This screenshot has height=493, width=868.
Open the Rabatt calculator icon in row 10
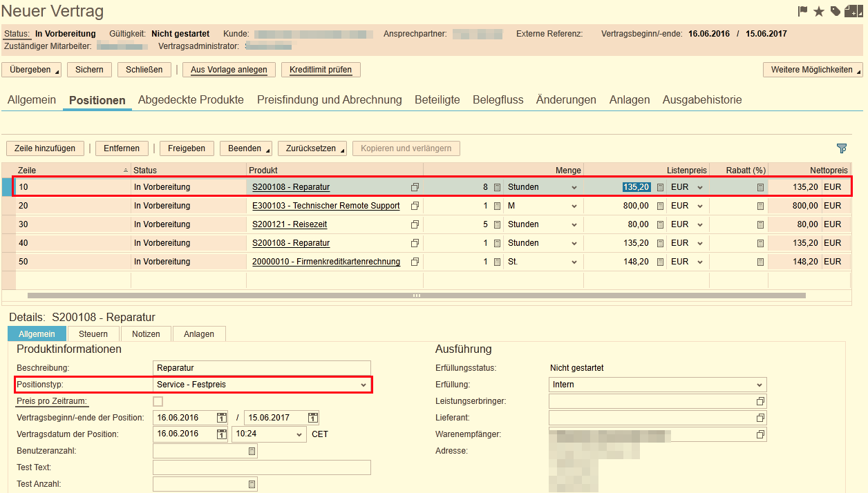tap(760, 187)
